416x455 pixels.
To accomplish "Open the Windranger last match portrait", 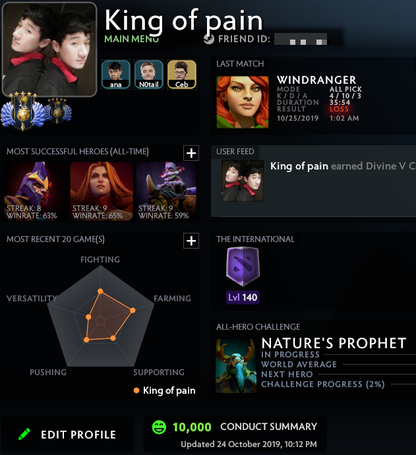I will pos(243,102).
